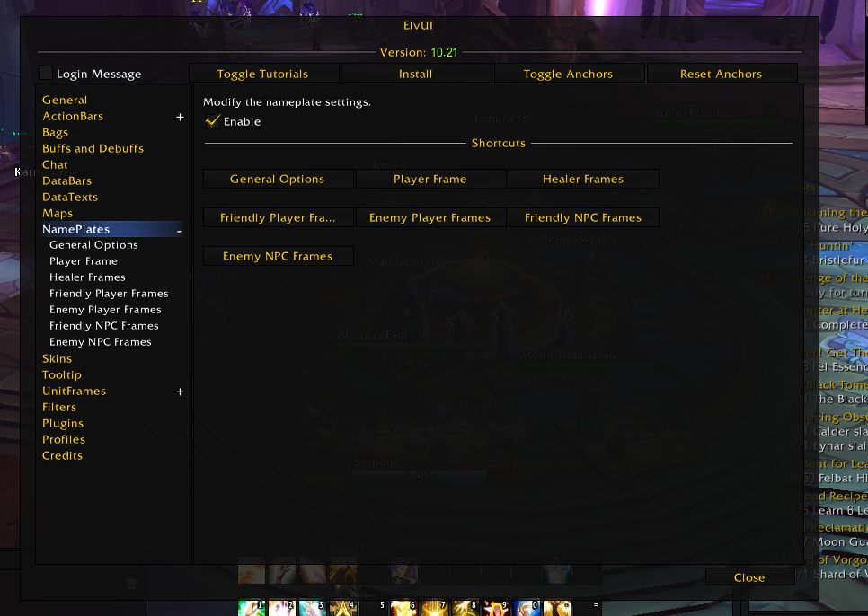The width and height of the screenshot is (868, 616).
Task: Uncheck the nameplates Enable checkbox
Action: (x=213, y=121)
